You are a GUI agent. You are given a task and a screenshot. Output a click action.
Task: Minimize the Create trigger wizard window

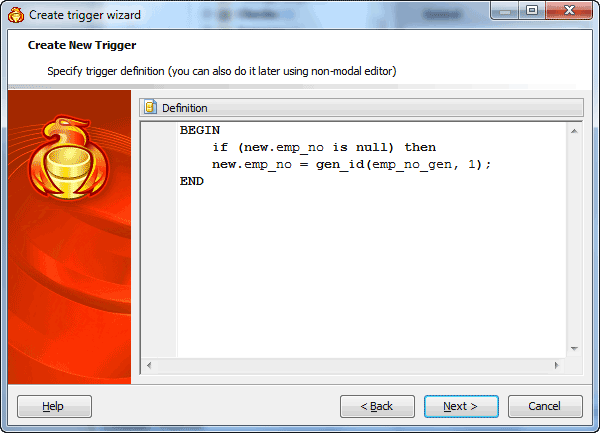point(505,10)
